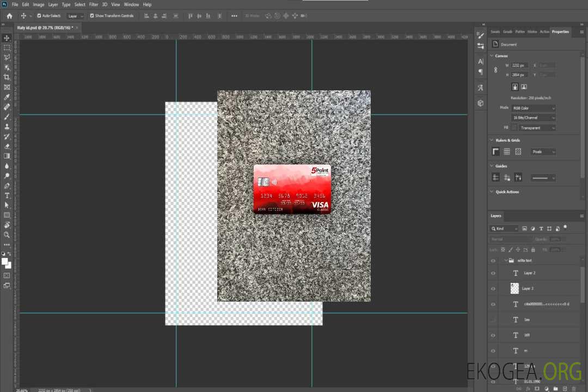Select the Crop tool
588x392 pixels.
(x=7, y=77)
